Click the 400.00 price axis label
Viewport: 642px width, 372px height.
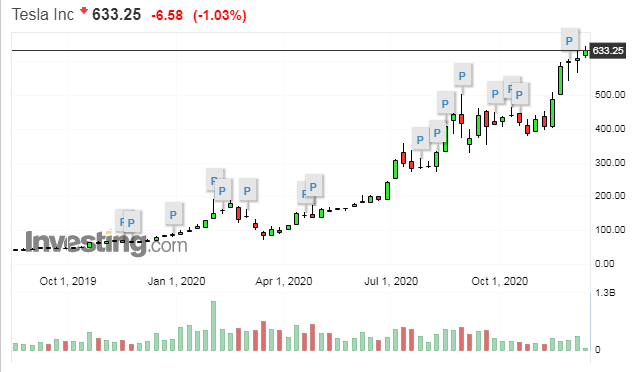click(610, 129)
